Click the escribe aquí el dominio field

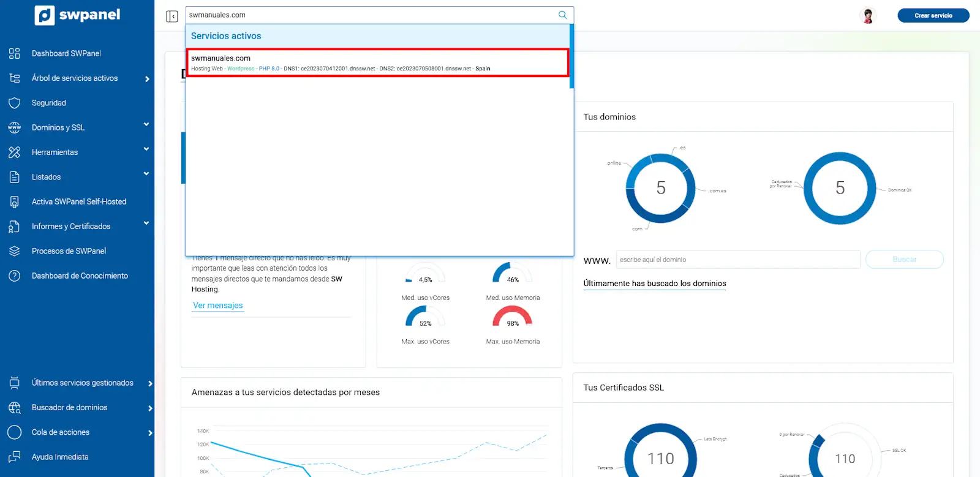[738, 260]
